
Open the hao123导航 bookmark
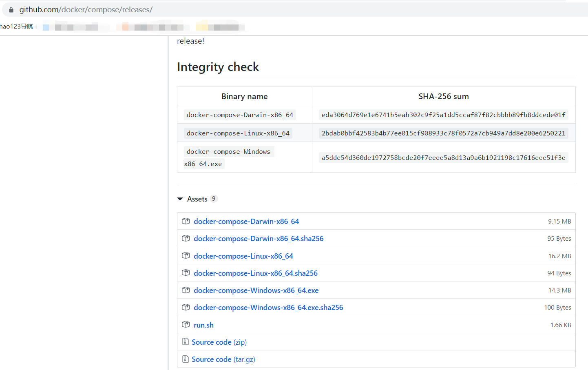pos(17,27)
